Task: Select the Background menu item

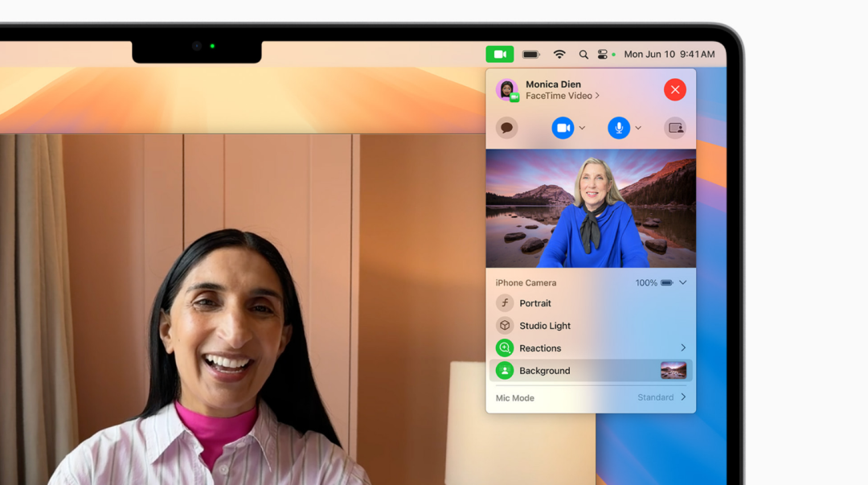Action: (x=591, y=370)
